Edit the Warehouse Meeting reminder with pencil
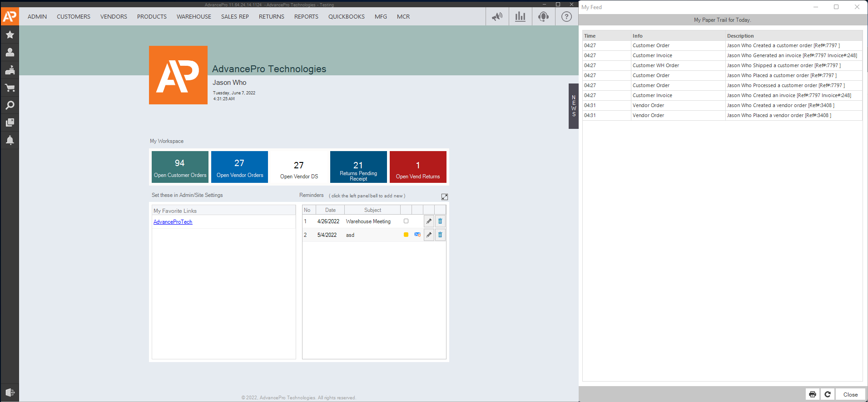This screenshot has width=868, height=402. pyautogui.click(x=429, y=221)
